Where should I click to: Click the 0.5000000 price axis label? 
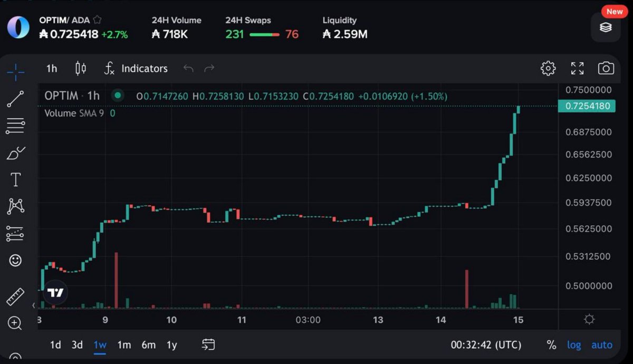(588, 286)
